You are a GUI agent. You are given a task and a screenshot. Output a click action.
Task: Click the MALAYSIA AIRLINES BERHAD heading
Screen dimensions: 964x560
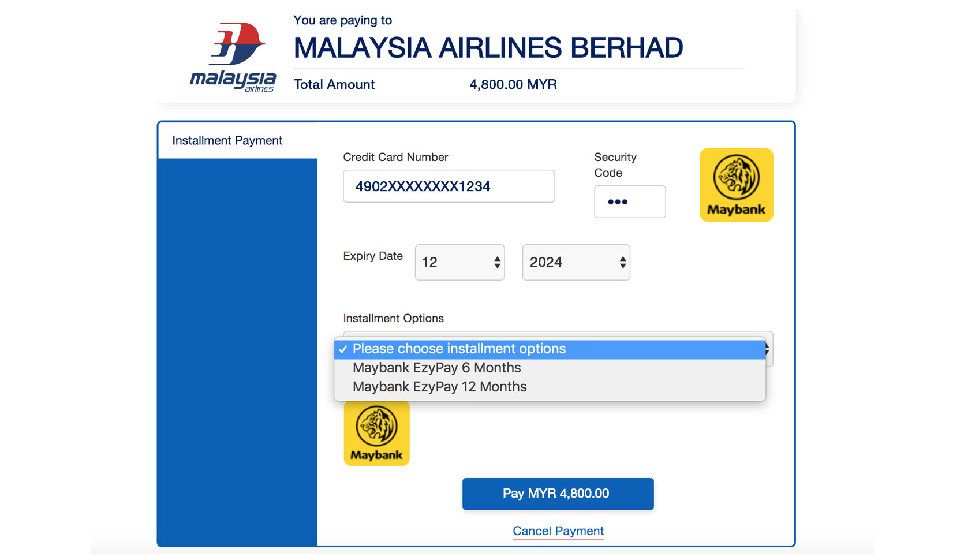tap(488, 47)
